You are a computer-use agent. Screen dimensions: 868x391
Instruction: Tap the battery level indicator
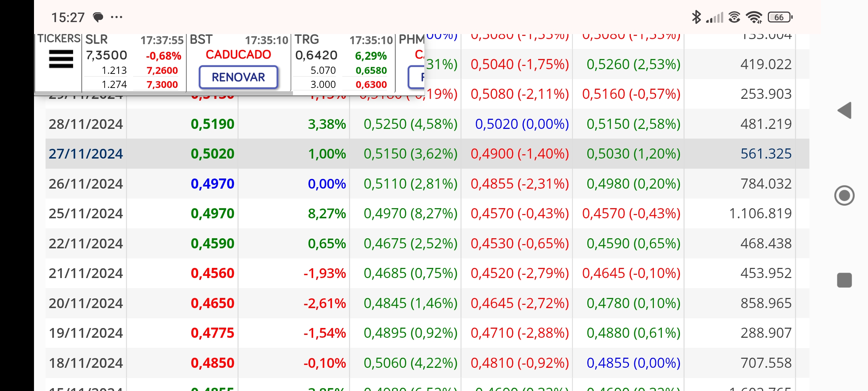click(x=780, y=17)
